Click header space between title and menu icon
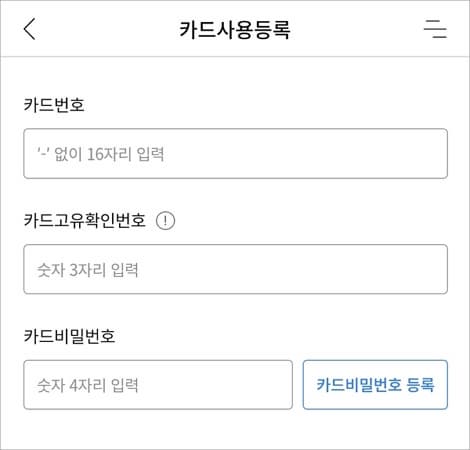470x450 pixels. 357,29
